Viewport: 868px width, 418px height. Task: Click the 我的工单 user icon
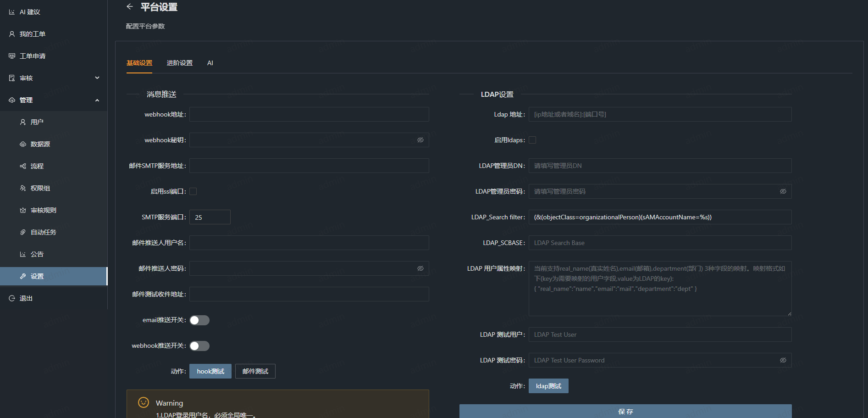coord(12,34)
